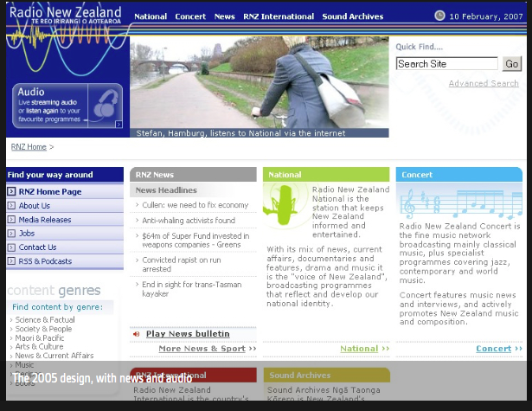Open the Concert link below the description
The width and height of the screenshot is (532, 411).
pyautogui.click(x=494, y=349)
